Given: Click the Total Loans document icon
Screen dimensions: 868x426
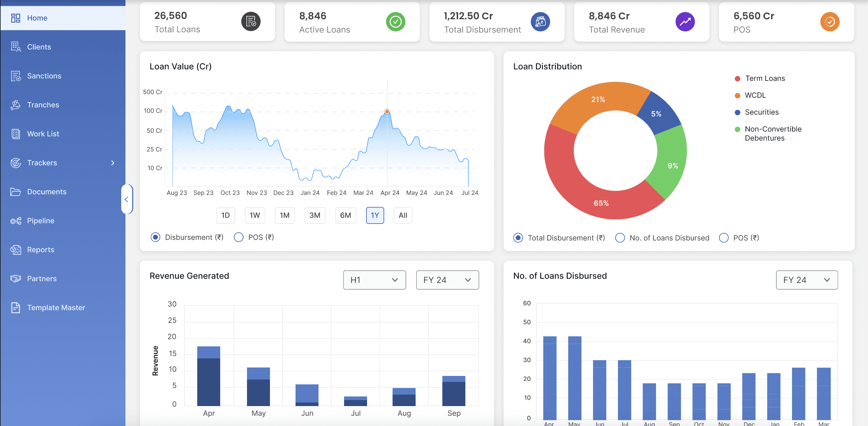Looking at the screenshot, I should click(251, 21).
